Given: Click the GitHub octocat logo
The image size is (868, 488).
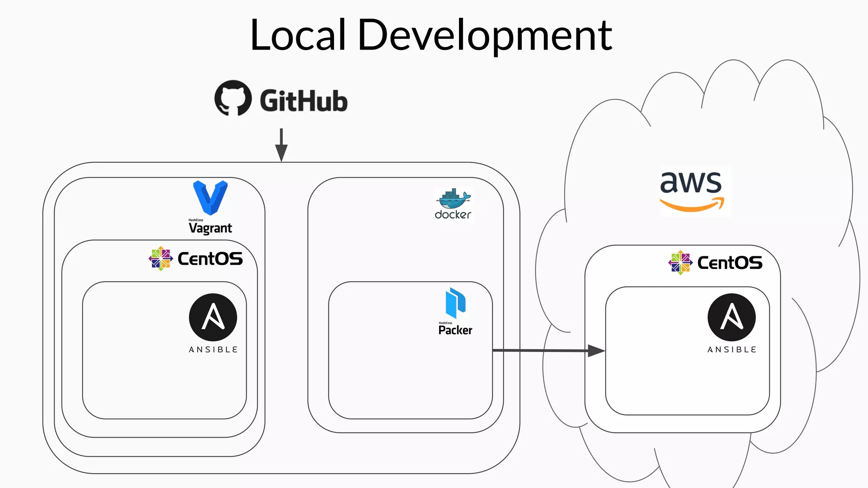Looking at the screenshot, I should coord(233,98).
